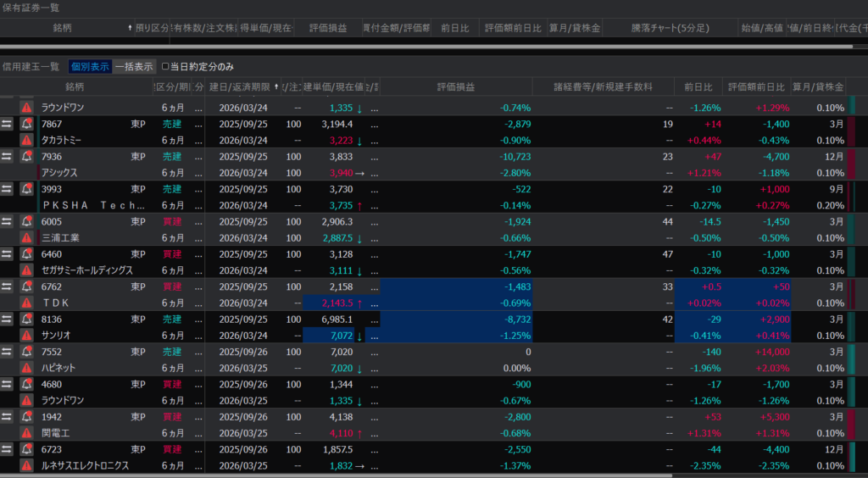The width and height of the screenshot is (868, 478).
Task: Click the trade order icon for 6723 Renesas
Action: click(x=7, y=449)
